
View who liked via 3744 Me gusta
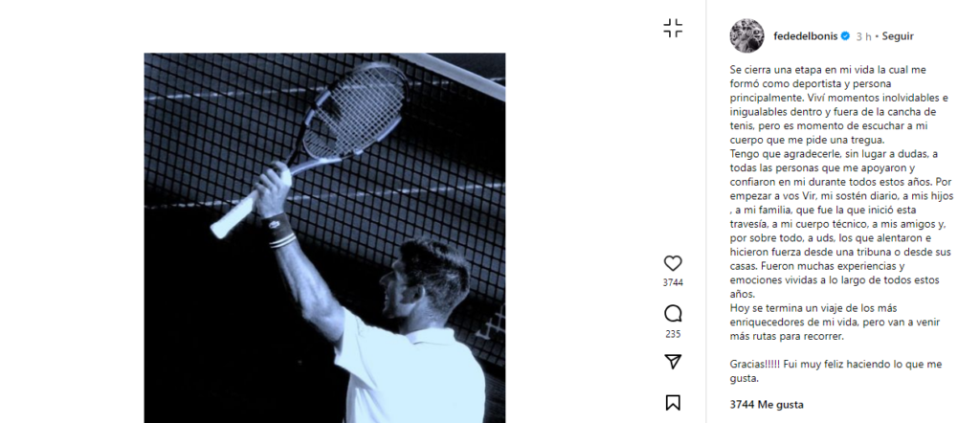click(767, 404)
